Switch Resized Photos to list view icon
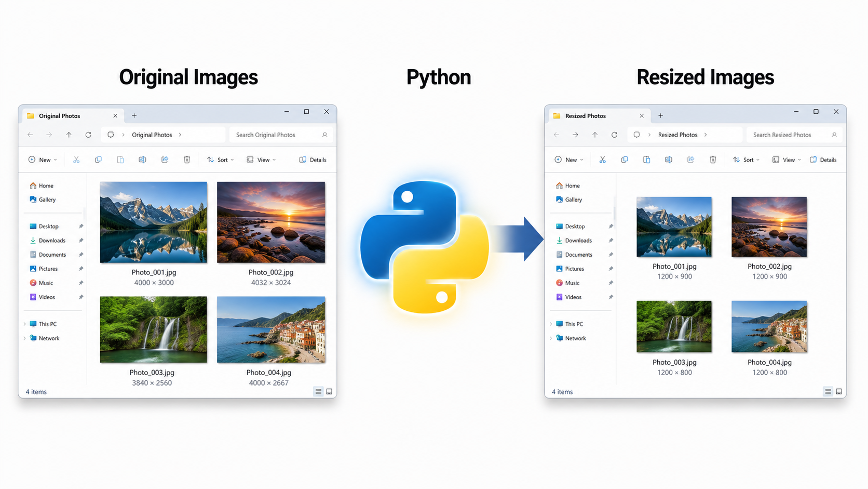Image resolution: width=868 pixels, height=489 pixels. [x=828, y=391]
